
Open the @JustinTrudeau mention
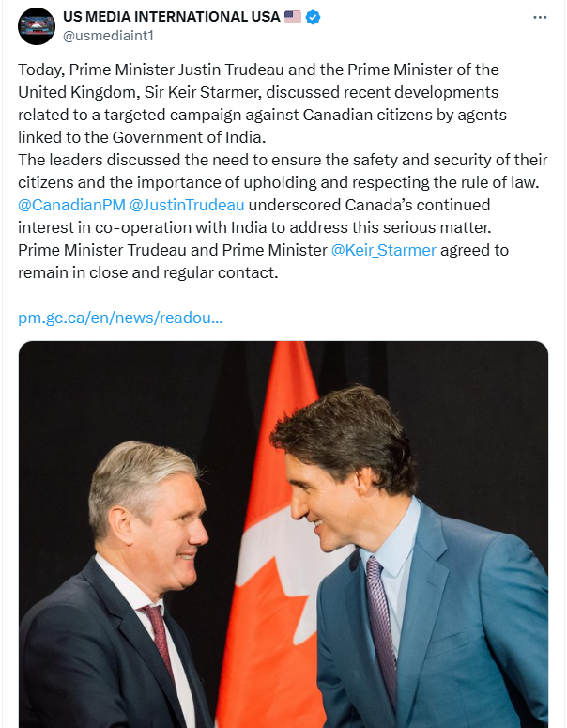(187, 205)
